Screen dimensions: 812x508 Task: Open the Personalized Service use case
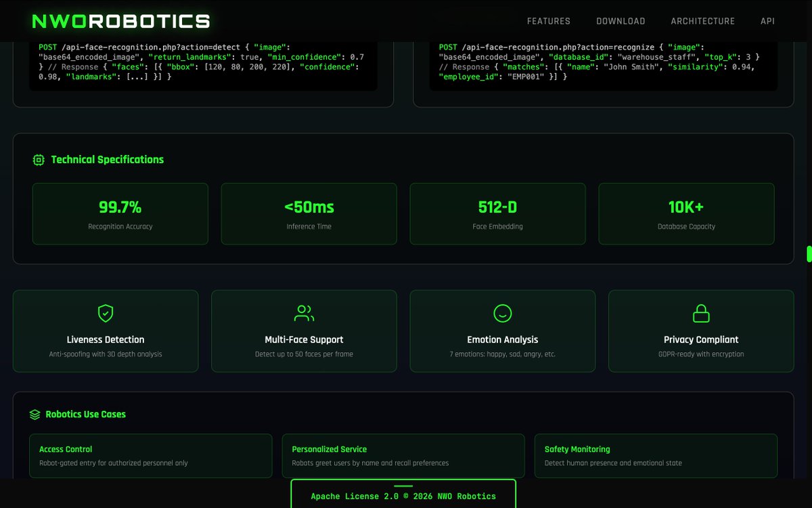tap(403, 456)
